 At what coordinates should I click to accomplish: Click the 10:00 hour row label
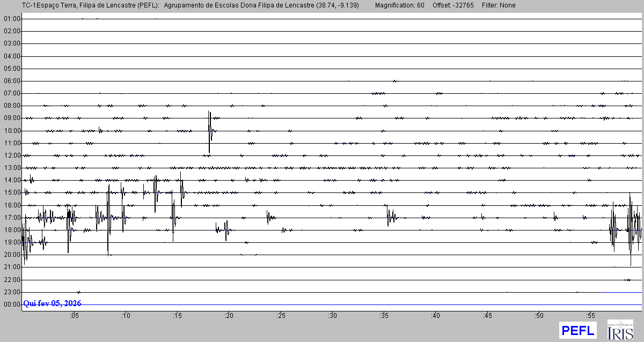click(11, 131)
